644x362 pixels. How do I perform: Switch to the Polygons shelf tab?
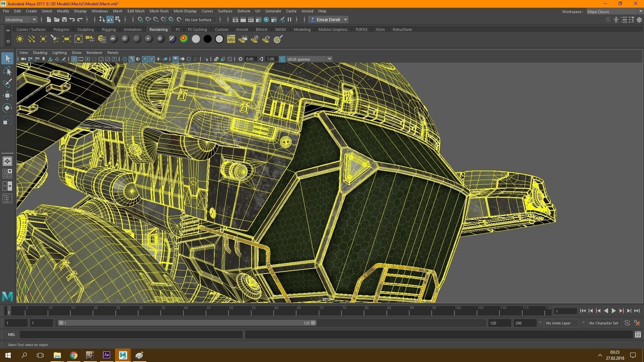pos(61,29)
